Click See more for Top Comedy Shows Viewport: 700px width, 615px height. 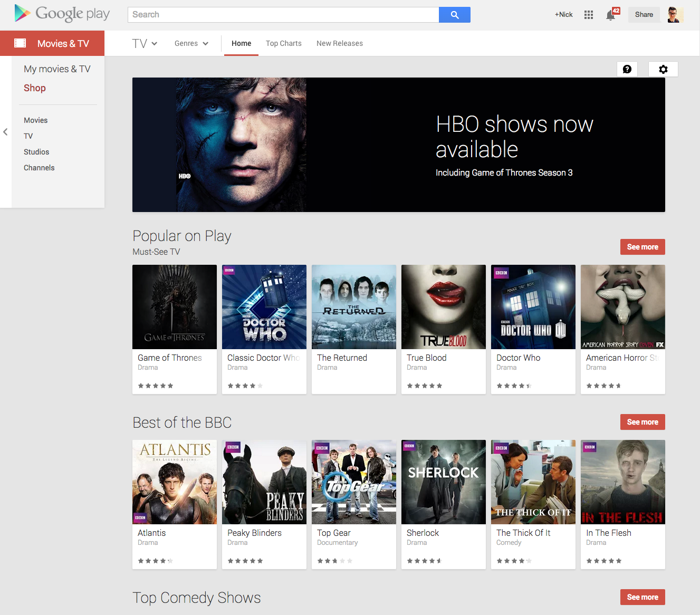click(643, 597)
